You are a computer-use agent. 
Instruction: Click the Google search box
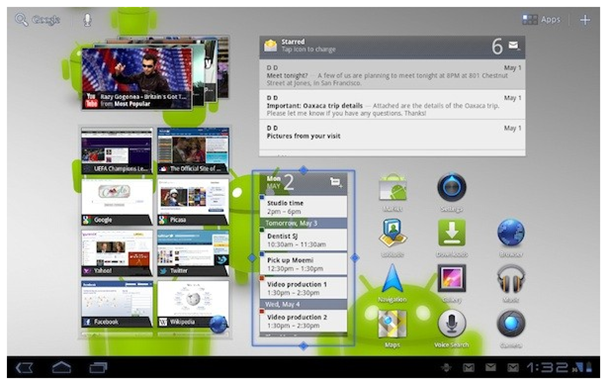(x=38, y=19)
